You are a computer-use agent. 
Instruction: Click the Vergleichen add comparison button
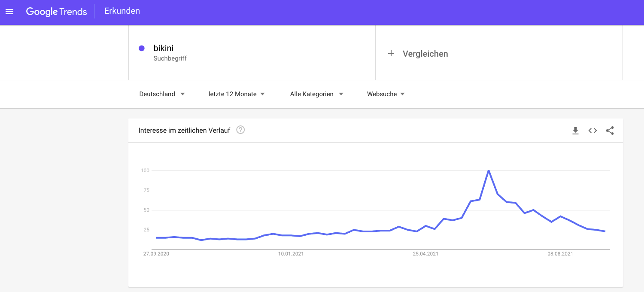[425, 54]
